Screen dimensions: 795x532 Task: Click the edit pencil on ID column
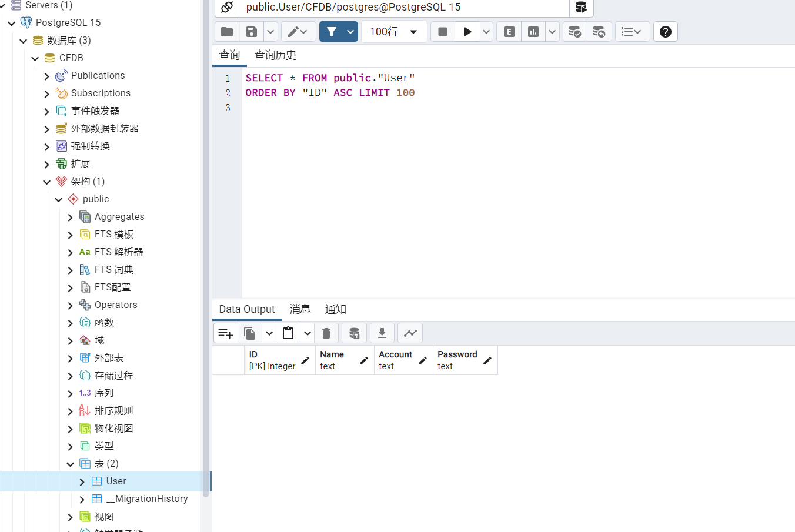[305, 360]
